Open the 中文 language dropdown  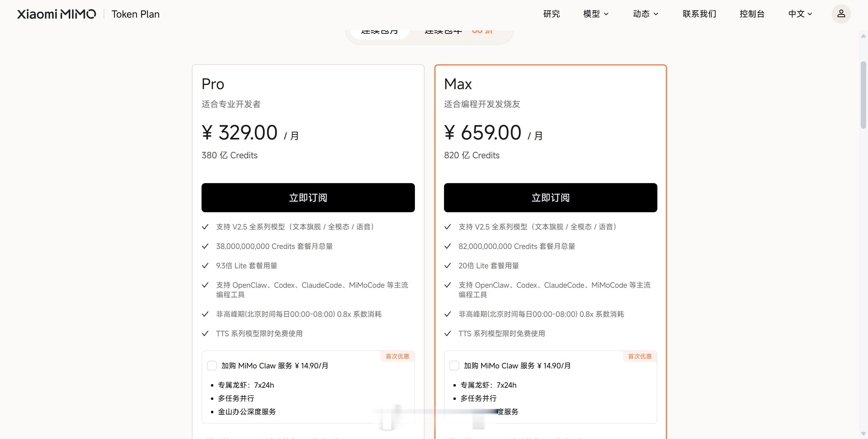pos(800,14)
